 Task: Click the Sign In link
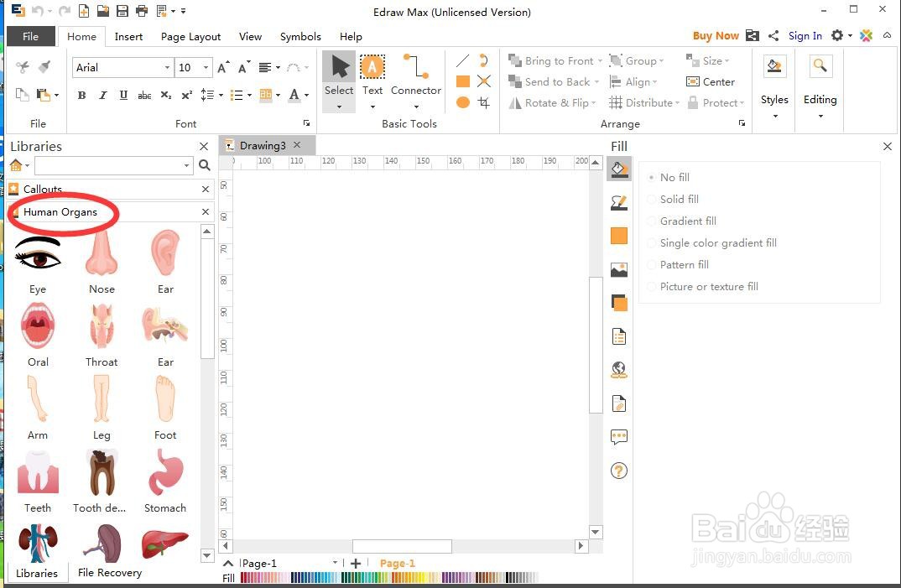pos(805,35)
